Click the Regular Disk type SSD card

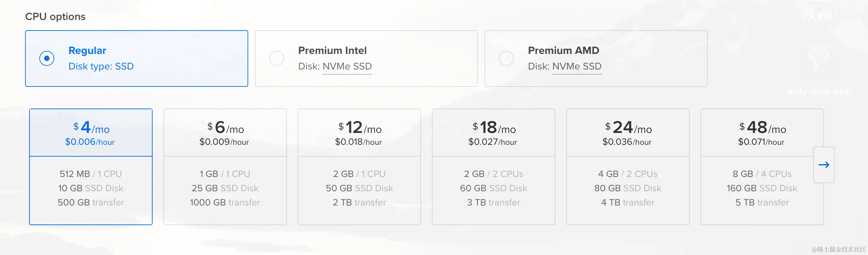[137, 58]
